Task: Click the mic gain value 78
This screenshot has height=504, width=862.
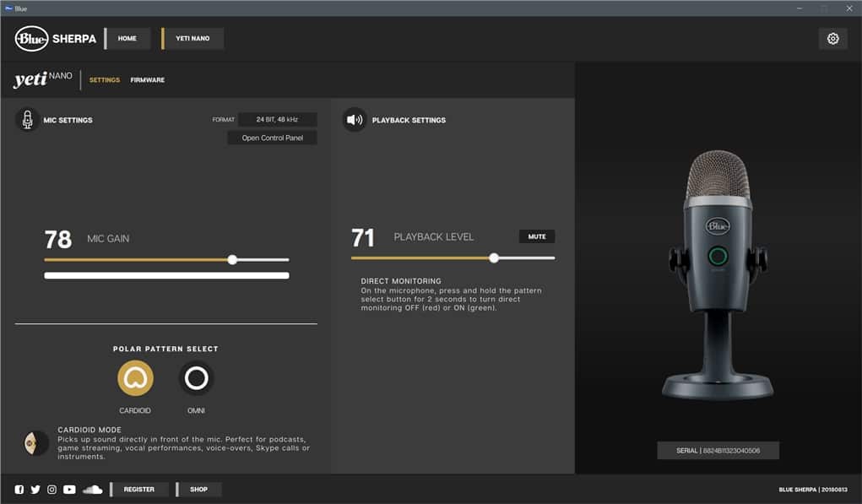Action: 58,240
